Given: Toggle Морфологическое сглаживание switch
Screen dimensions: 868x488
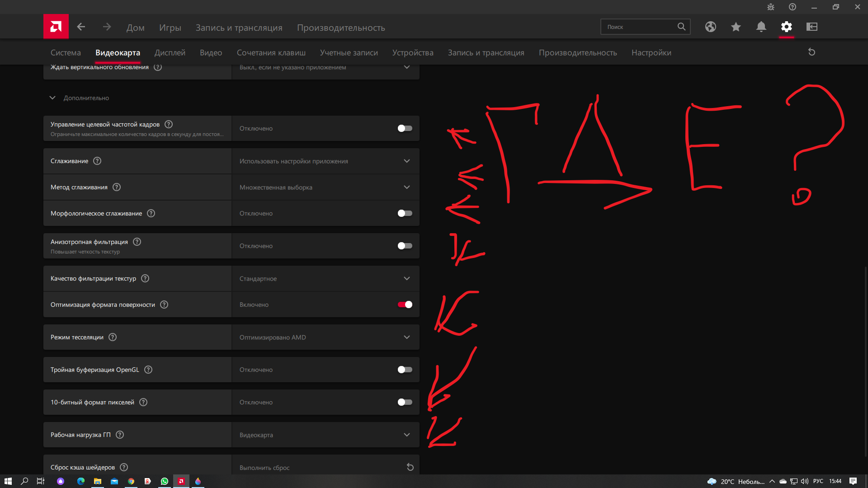Looking at the screenshot, I should 405,213.
